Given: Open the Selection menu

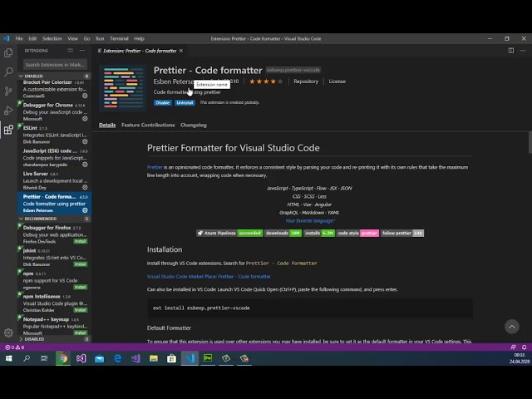Looking at the screenshot, I should [x=52, y=39].
